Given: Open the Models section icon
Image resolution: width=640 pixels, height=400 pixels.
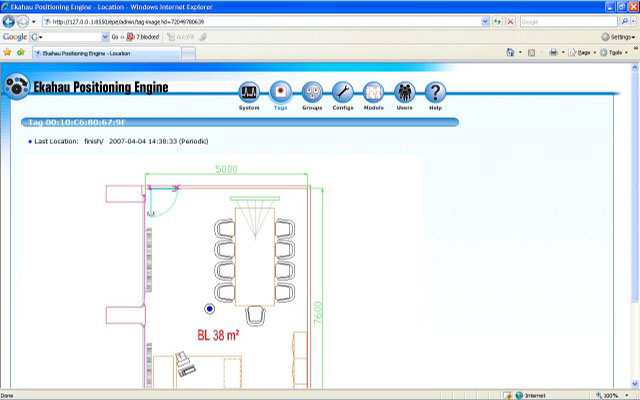Looking at the screenshot, I should pos(373,93).
